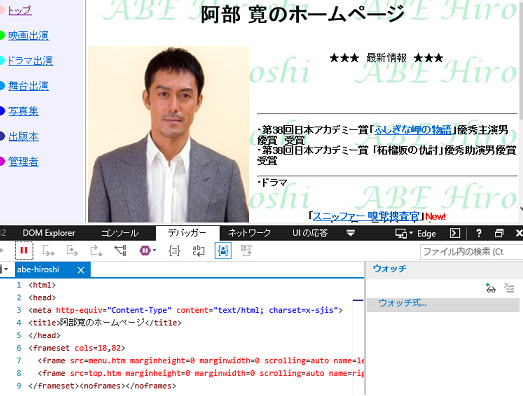This screenshot has width=523, height=396.
Task: Toggle word wrap in the code view
Action: tap(198, 251)
